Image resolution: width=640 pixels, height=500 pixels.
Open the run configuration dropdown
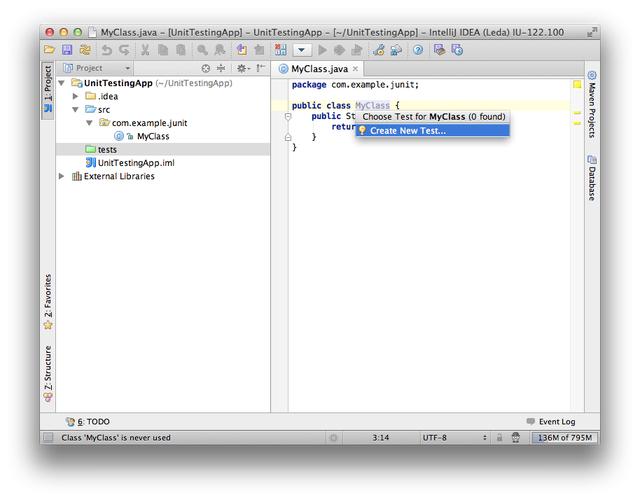coord(302,50)
